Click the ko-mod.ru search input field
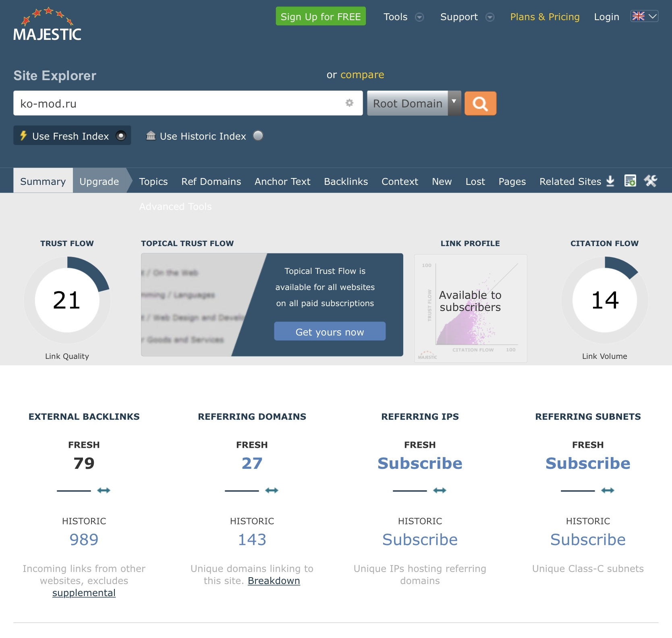Image resolution: width=672 pixels, height=638 pixels. 188,104
